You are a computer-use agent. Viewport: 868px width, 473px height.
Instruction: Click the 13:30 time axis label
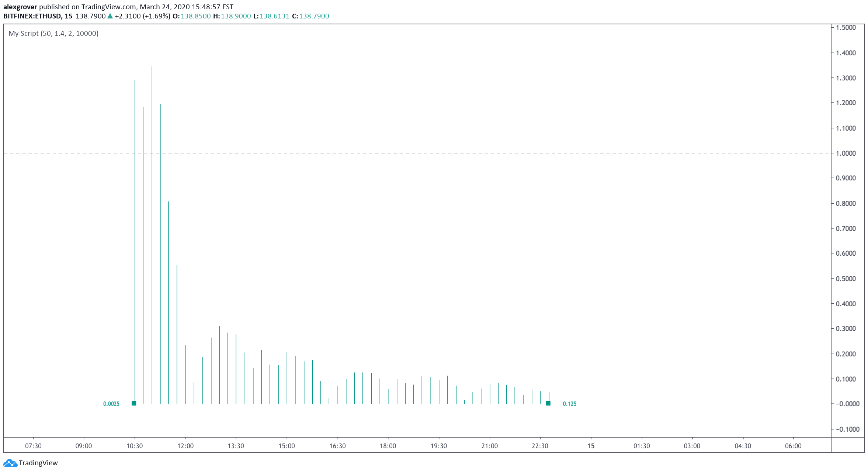236,446
